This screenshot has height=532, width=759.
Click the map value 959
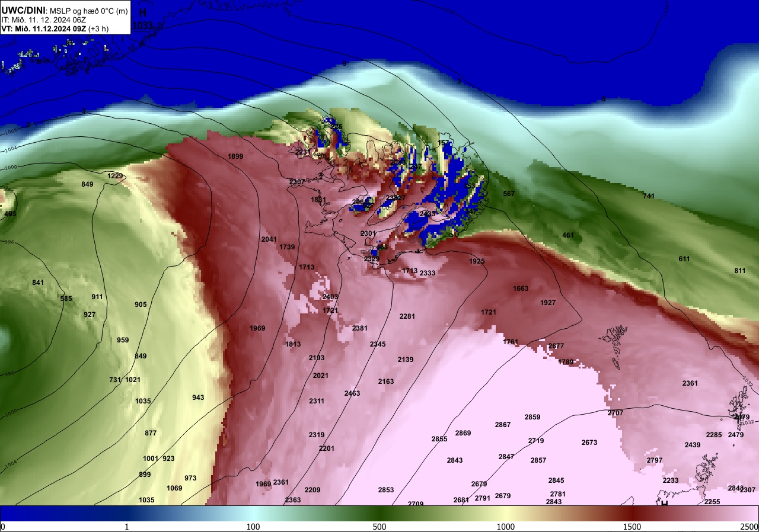[123, 340]
